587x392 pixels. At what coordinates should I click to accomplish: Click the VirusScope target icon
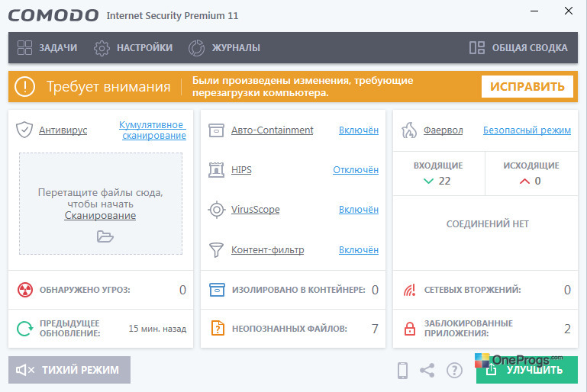tap(216, 210)
